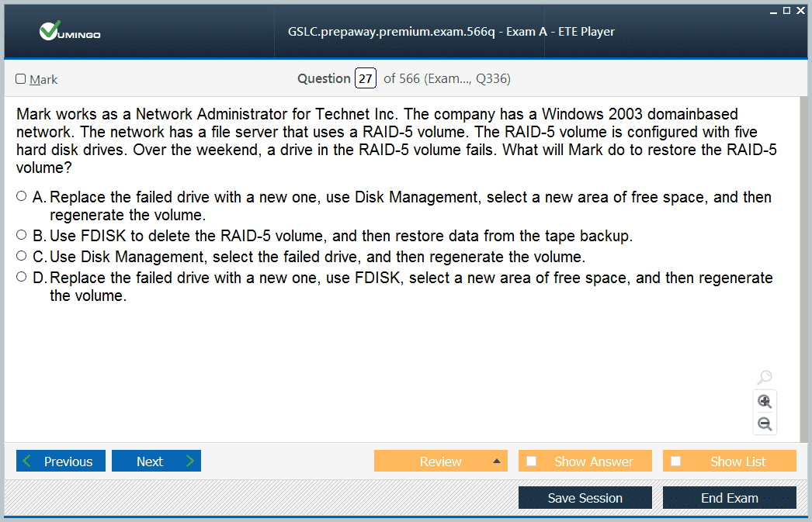Go to the Next question
Image resolution: width=812 pixels, height=522 pixels.
click(156, 461)
